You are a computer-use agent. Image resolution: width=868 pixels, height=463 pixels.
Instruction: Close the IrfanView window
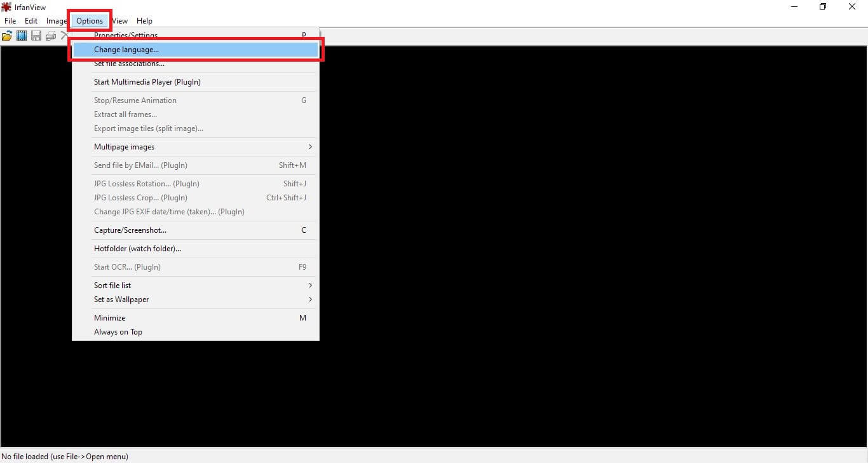point(853,7)
